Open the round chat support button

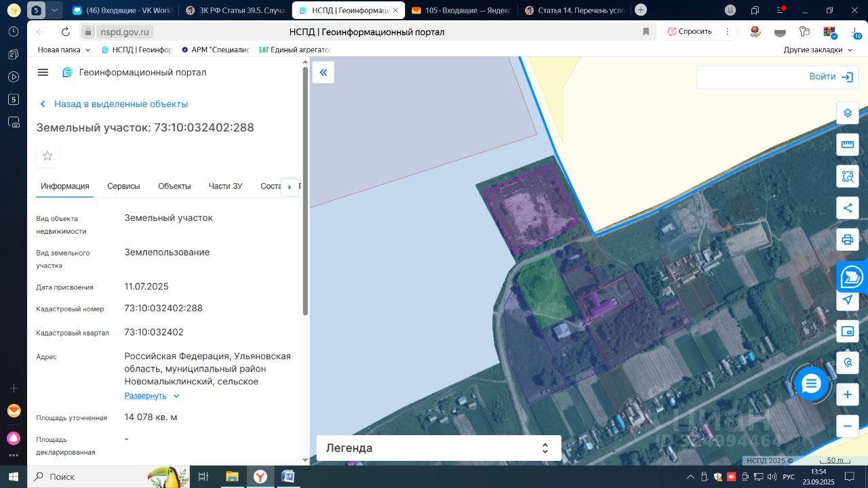pyautogui.click(x=811, y=384)
